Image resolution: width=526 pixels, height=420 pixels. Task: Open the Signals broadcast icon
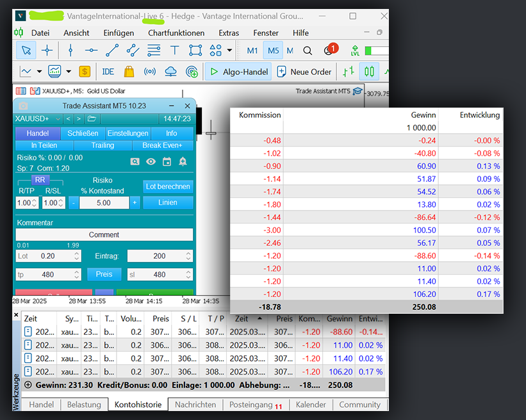150,72
